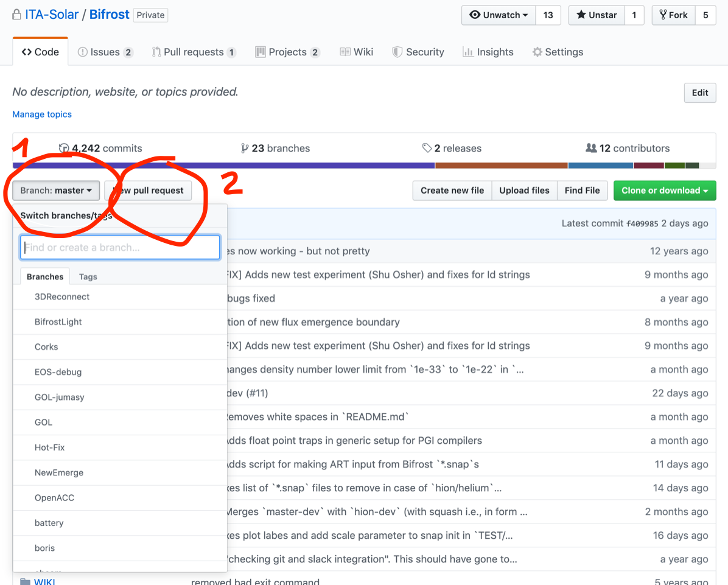Open the Branch: master dropdown
Screen dimensions: 728x585
(56, 191)
